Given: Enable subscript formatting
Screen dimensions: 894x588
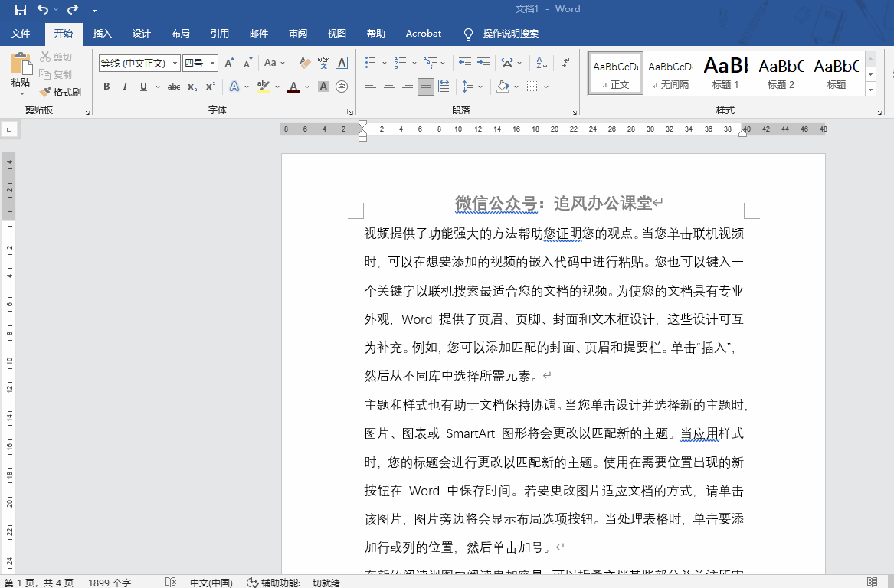Looking at the screenshot, I should 192,87.
